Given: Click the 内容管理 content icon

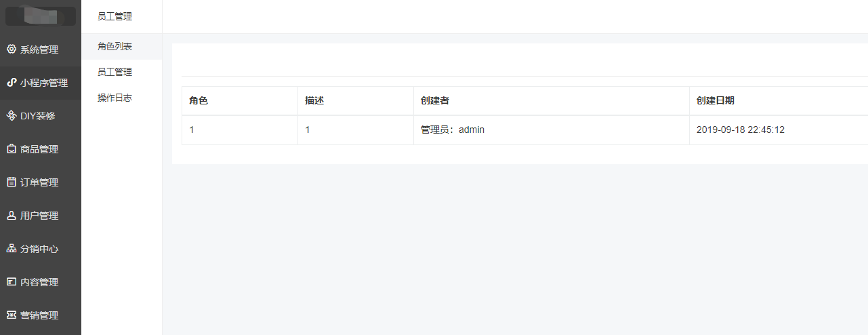Looking at the screenshot, I should 11,282.
